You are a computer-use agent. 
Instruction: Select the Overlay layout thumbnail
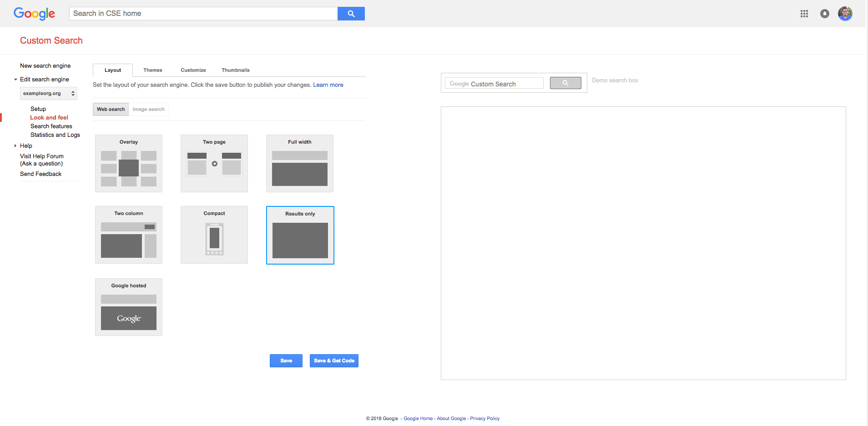click(x=129, y=163)
